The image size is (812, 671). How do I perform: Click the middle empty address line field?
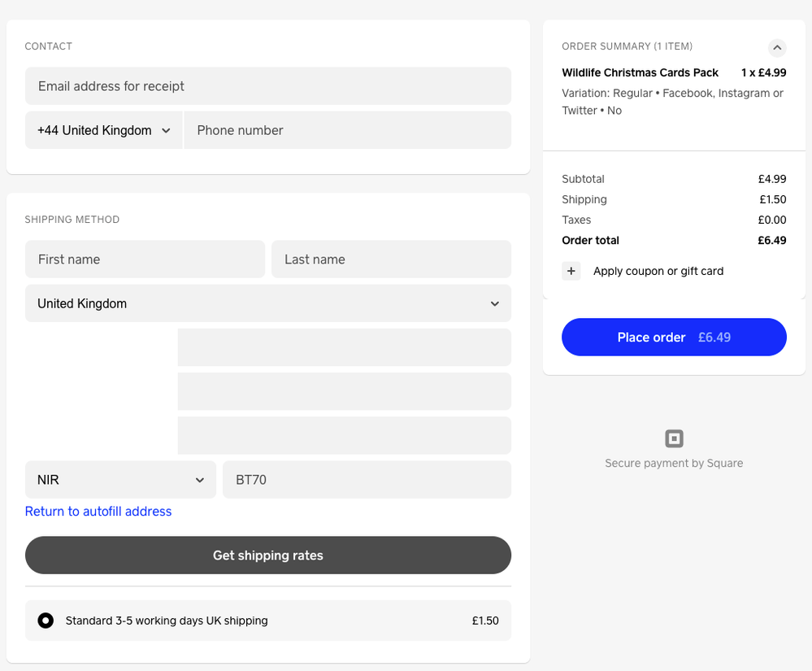344,391
